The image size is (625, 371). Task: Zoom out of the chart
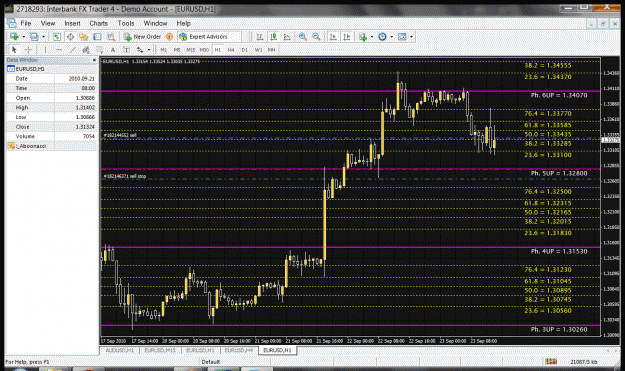316,37
